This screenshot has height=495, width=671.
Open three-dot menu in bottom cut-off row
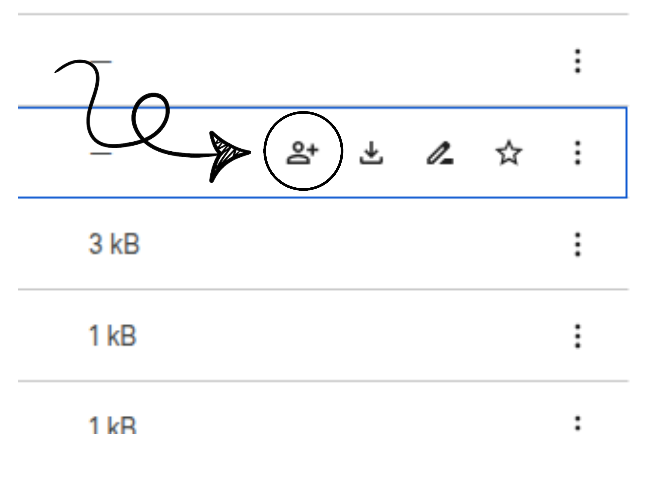click(x=577, y=424)
